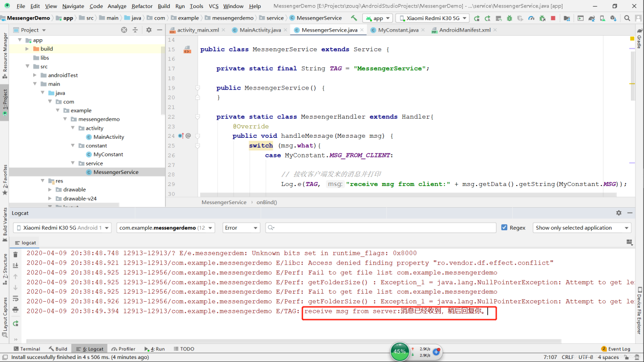Click into the Logcat search field

380,228
